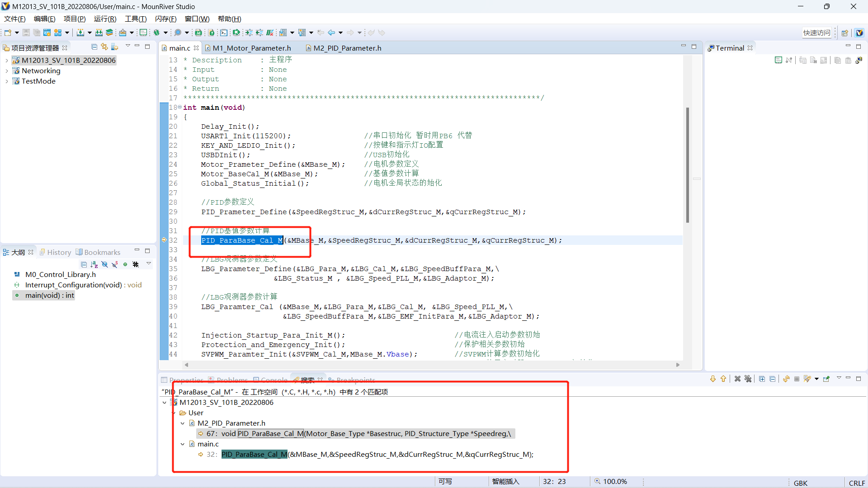Open New file dropdown arrow
Viewport: 868px width, 488px height.
17,33
